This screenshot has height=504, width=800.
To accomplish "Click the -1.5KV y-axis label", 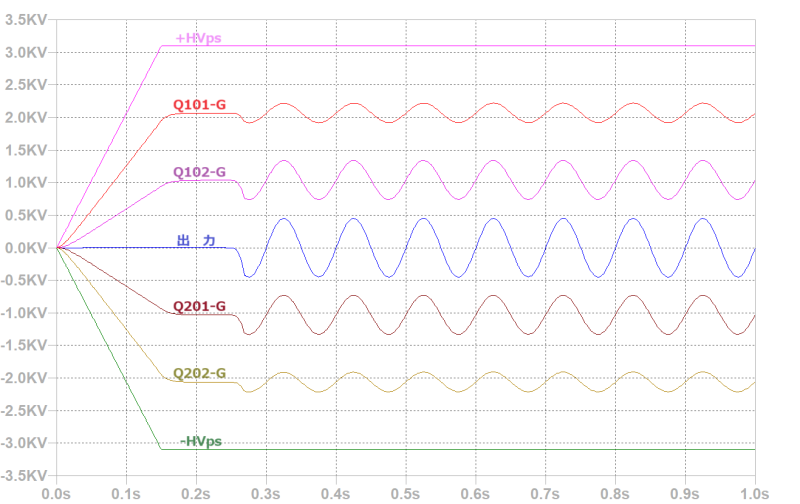I will 24,345.
